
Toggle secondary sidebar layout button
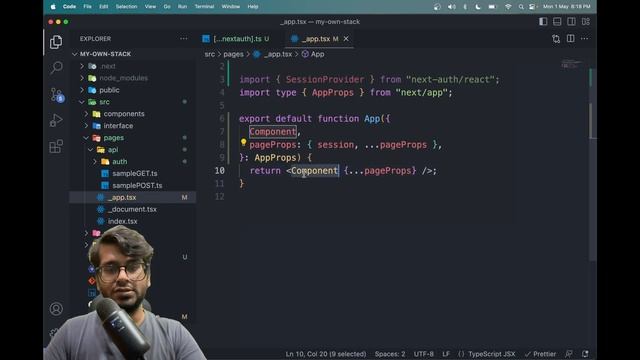571,22
